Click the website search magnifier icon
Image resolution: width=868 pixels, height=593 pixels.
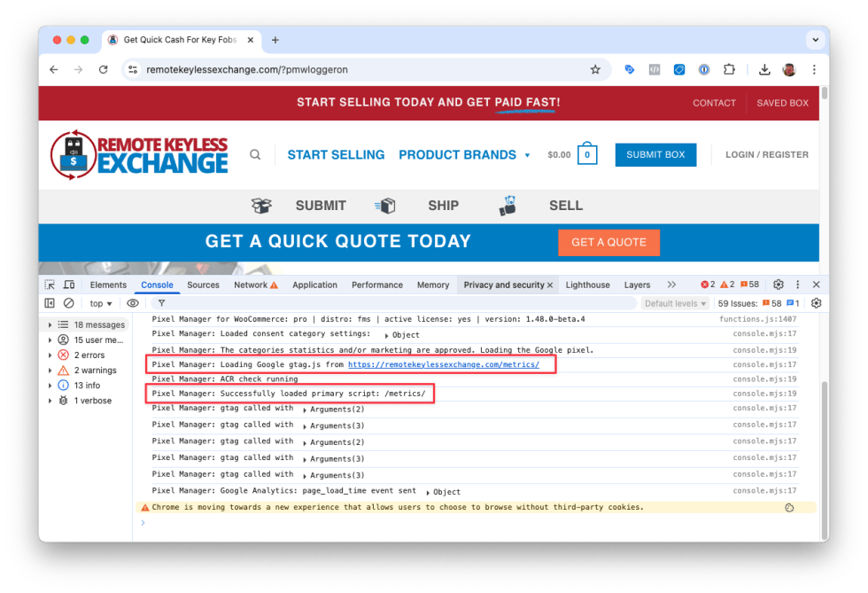click(255, 154)
